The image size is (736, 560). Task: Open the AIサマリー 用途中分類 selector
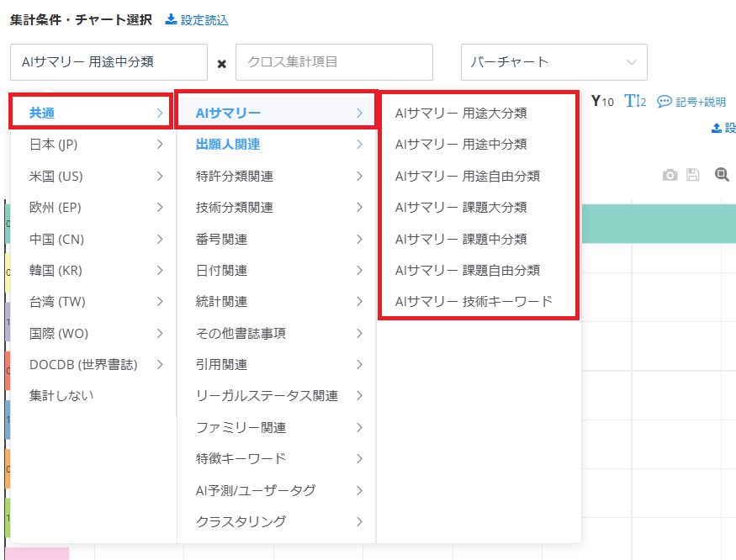tap(109, 62)
